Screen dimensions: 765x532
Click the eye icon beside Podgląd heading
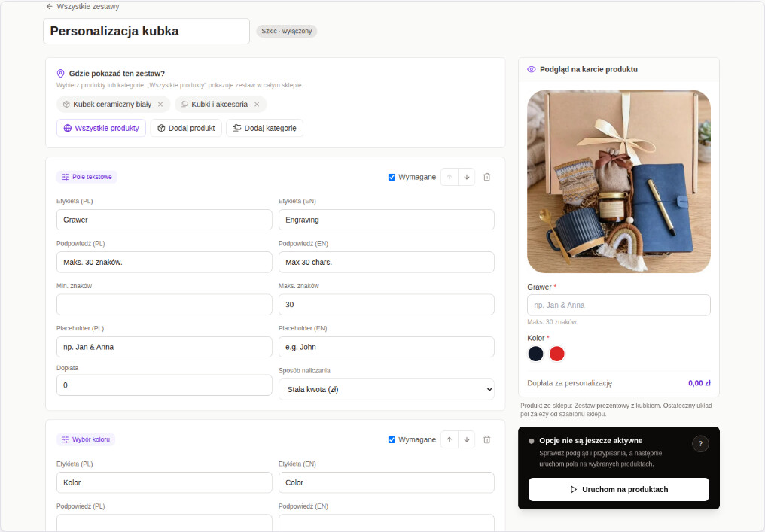click(x=532, y=70)
